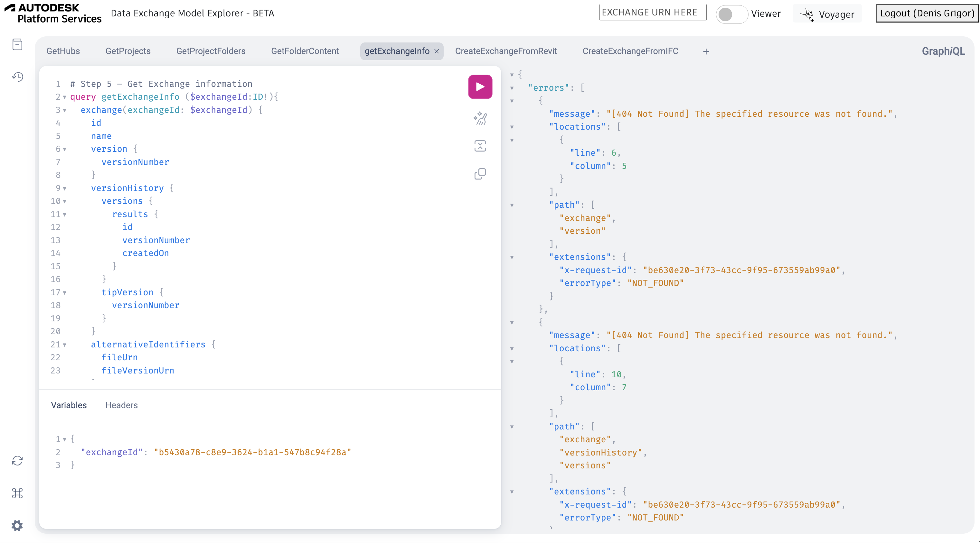The width and height of the screenshot is (980, 543).
Task: Click the merge fragments icon
Action: coord(480,146)
